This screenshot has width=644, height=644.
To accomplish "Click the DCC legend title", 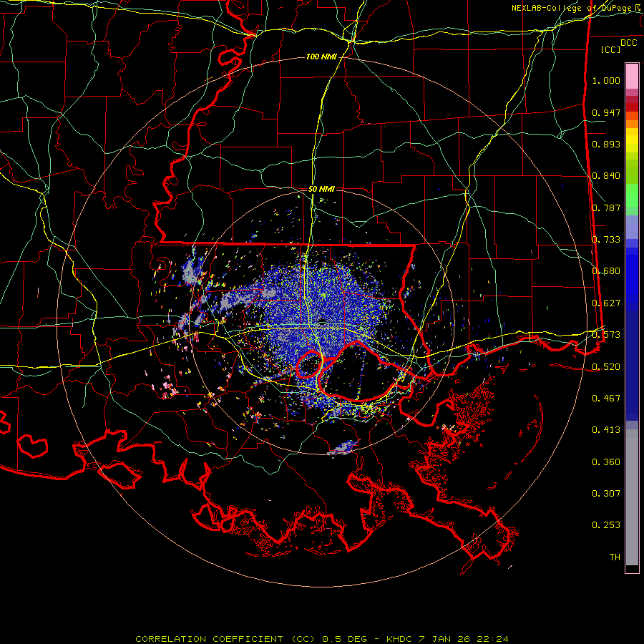I will coord(628,43).
